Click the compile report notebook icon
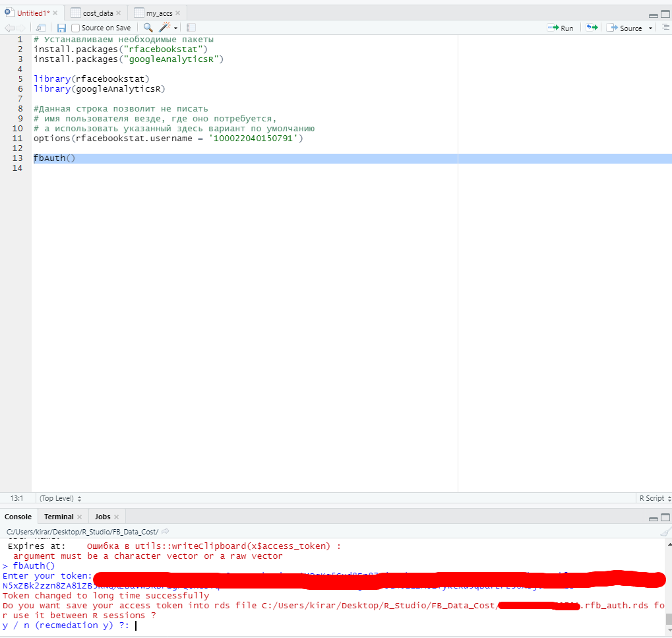Viewport: 672px width, 638px height. coord(191,28)
